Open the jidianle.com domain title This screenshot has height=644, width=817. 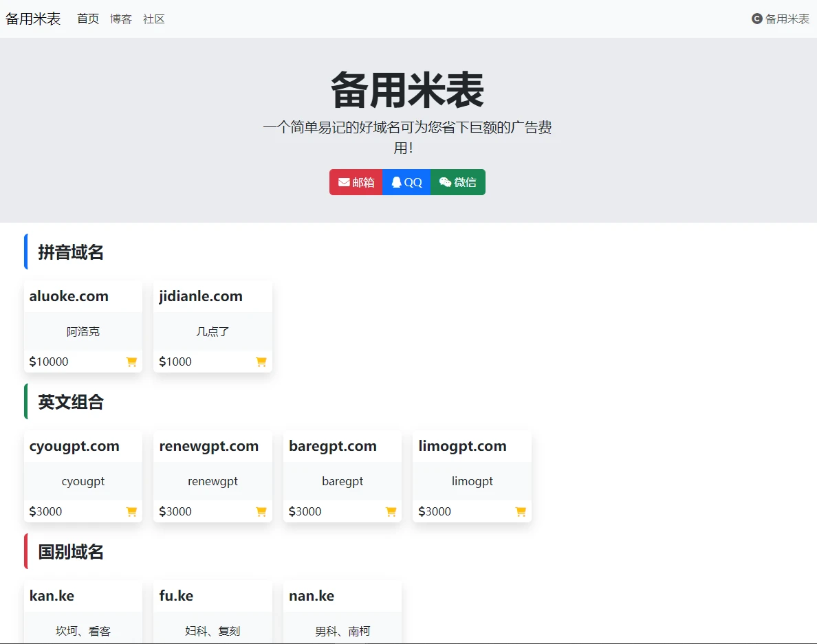tap(201, 296)
